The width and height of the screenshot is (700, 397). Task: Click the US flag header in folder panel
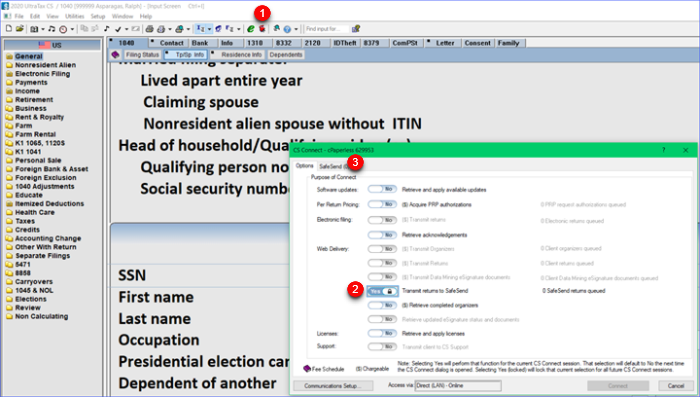52,45
